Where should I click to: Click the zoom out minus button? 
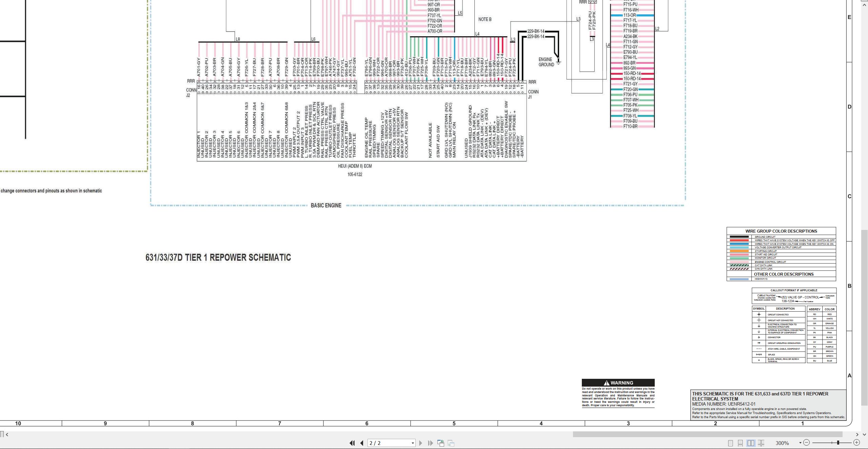(807, 443)
